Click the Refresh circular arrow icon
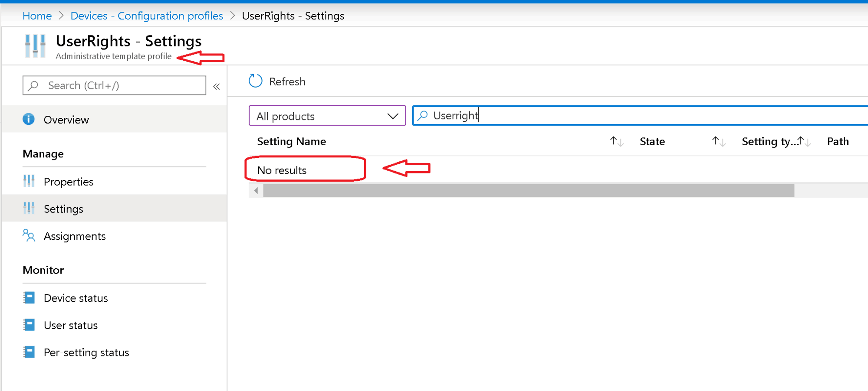 click(255, 81)
